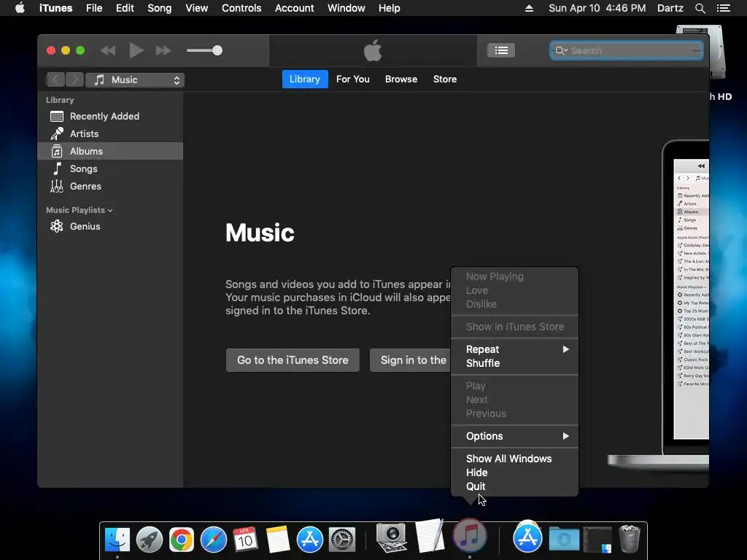Open the App Store icon next to Downloads

tap(527, 537)
